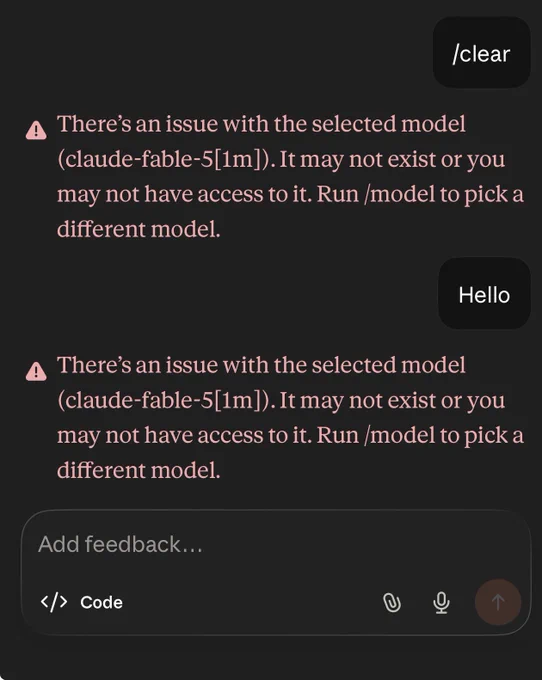Screen dimensions: 542x680
Task: Click the /model command in the last error
Action: [400, 435]
